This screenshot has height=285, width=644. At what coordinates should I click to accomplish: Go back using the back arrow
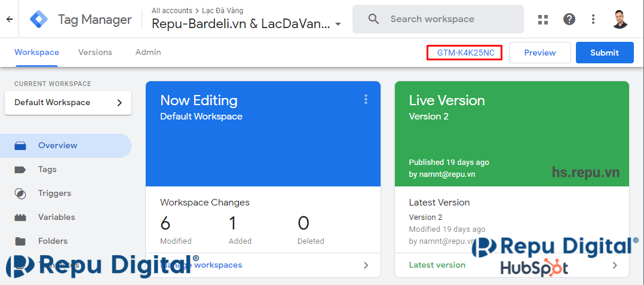(10, 19)
